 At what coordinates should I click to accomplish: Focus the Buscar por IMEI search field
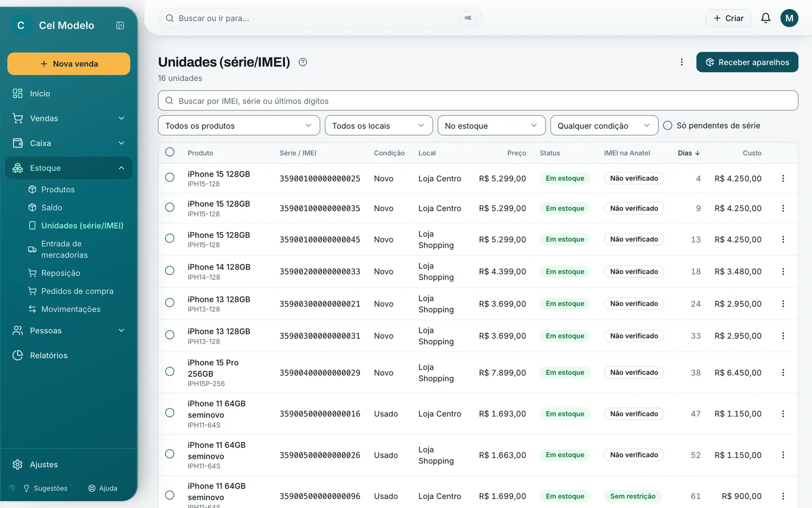pyautogui.click(x=478, y=101)
